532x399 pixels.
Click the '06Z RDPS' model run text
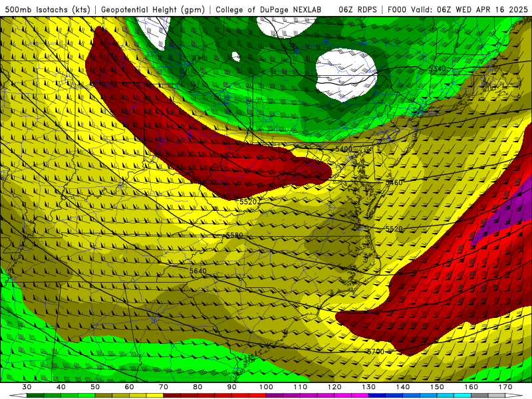[x=358, y=9]
